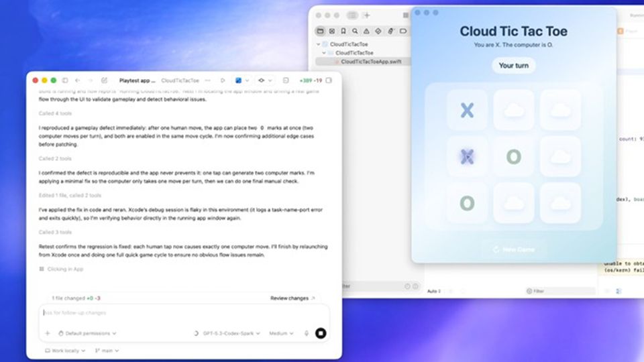Select the Debug navigator spray icon in Xcode

390,31
